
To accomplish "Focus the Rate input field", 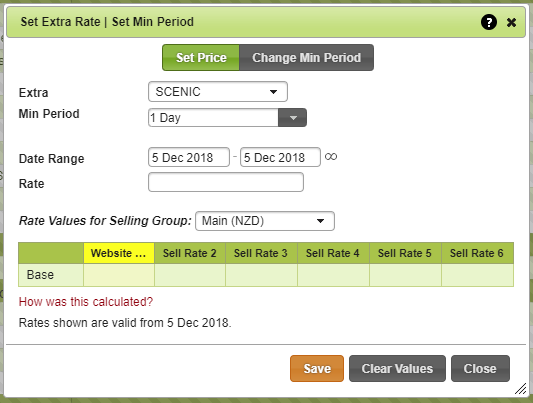I will coord(226,182).
